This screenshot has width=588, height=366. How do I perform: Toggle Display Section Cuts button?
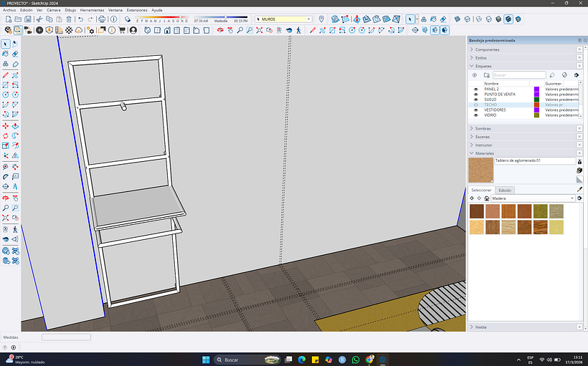(x=435, y=30)
